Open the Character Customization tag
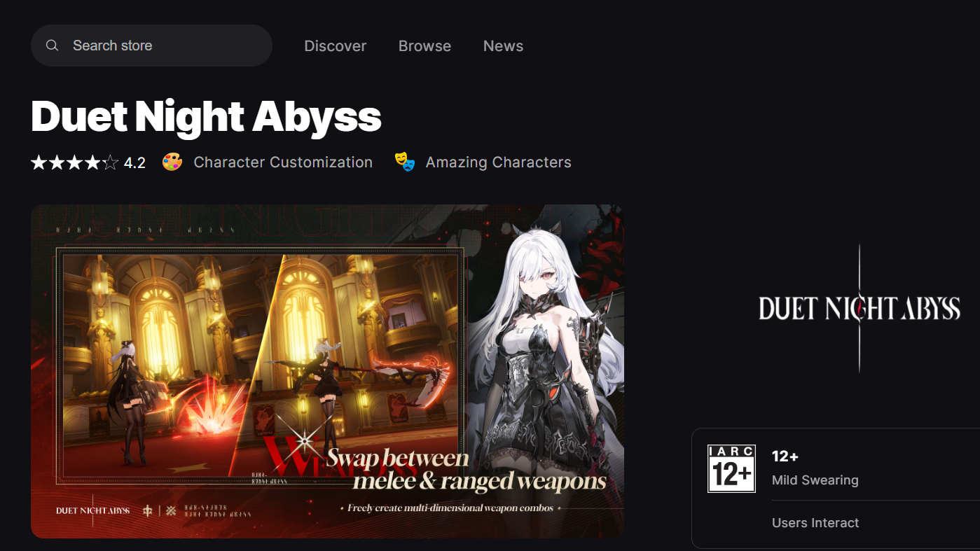980x551 pixels. pos(282,162)
